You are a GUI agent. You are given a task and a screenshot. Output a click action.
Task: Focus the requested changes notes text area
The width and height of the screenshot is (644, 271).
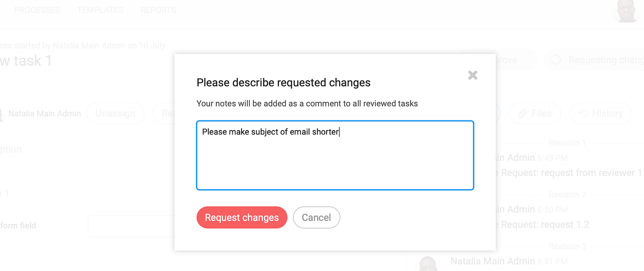click(x=335, y=155)
